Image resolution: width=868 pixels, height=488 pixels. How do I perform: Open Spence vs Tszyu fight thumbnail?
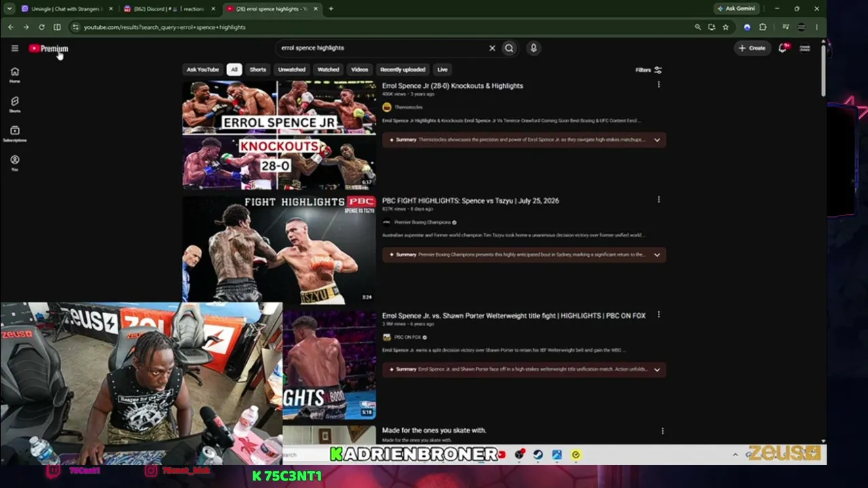tap(279, 249)
